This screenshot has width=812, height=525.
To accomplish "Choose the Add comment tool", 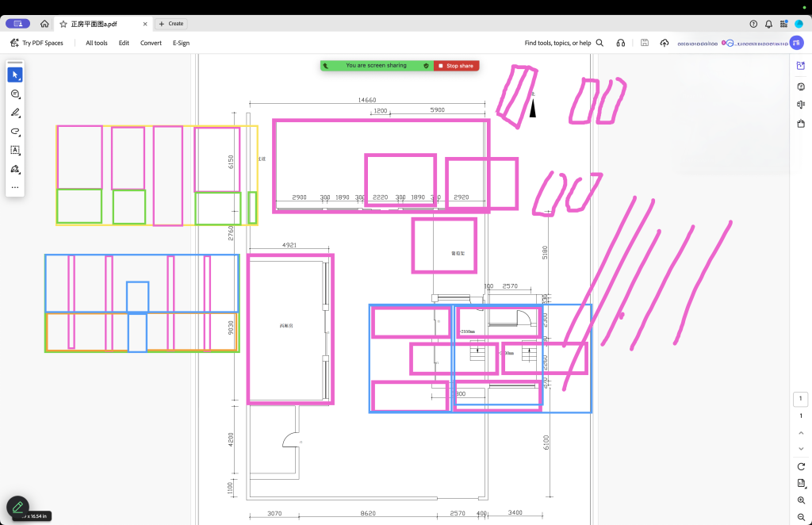I will 15,94.
